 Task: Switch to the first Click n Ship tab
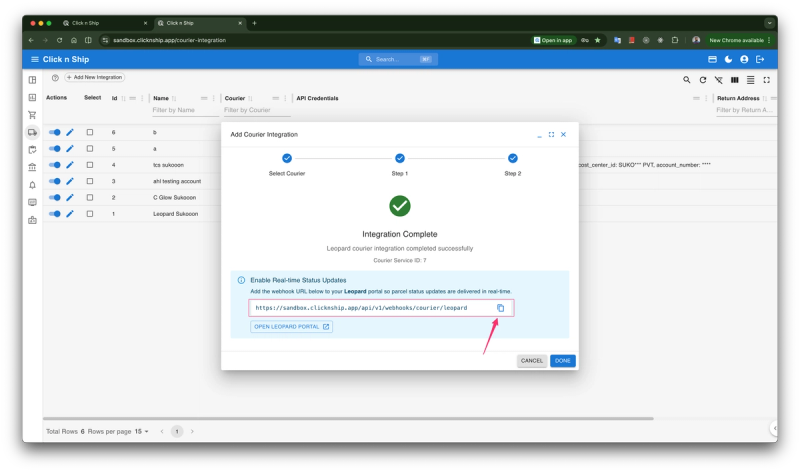[105, 23]
